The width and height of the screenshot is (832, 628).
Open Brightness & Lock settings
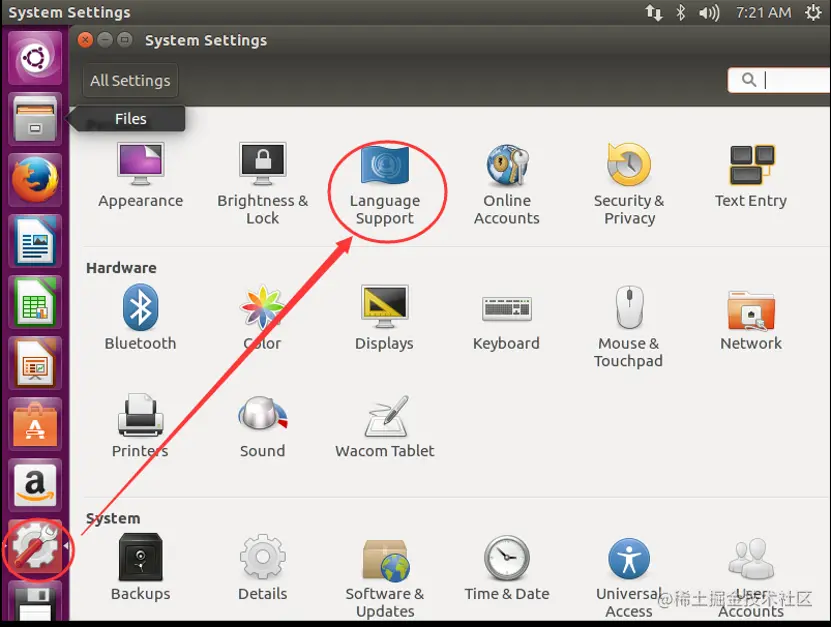(263, 184)
